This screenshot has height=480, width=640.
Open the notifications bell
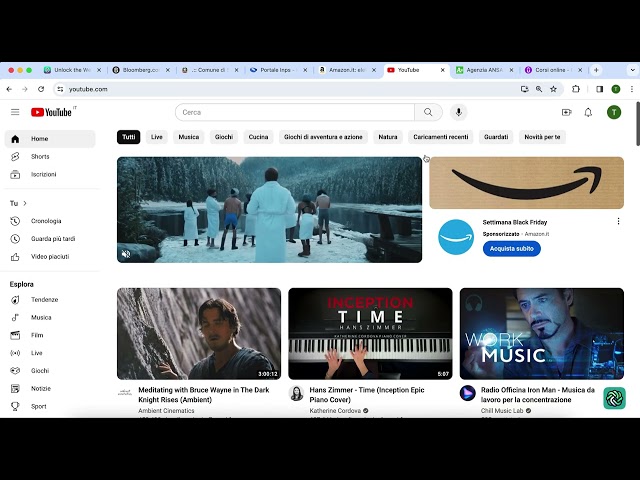(588, 112)
